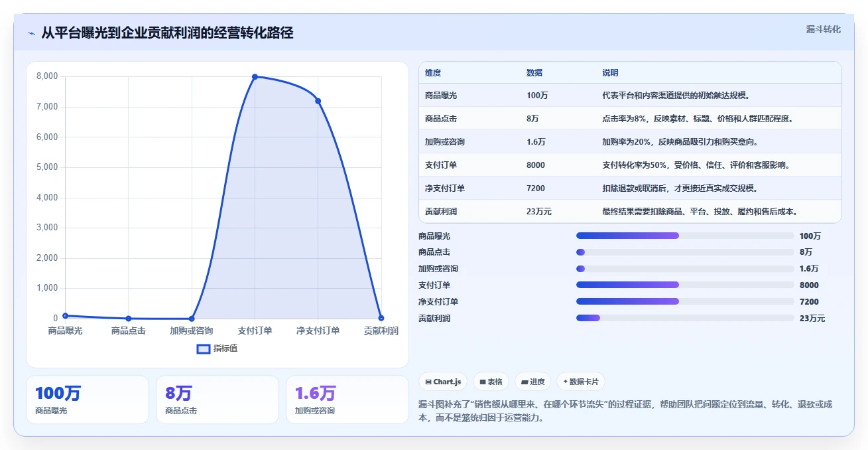Click the page title 从平台曝光到企业贡献利润的经营转化路径
This screenshot has height=450, width=868.
[167, 33]
